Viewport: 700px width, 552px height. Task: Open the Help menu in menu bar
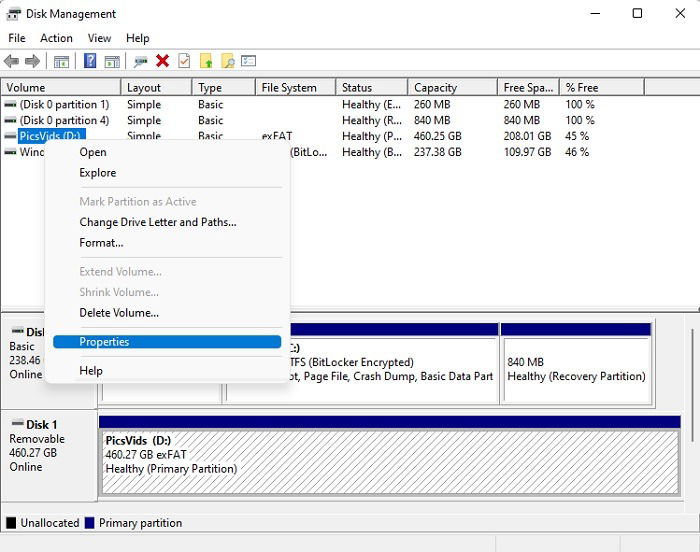click(138, 38)
